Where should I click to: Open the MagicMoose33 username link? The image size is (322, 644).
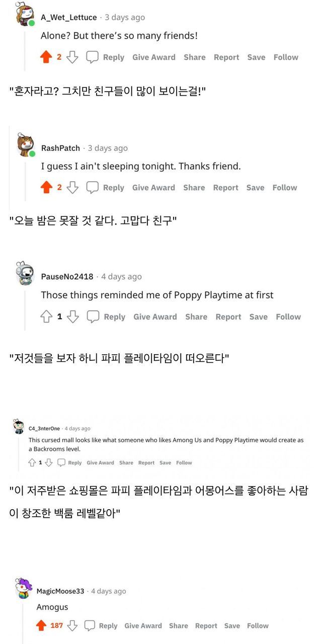(60, 591)
